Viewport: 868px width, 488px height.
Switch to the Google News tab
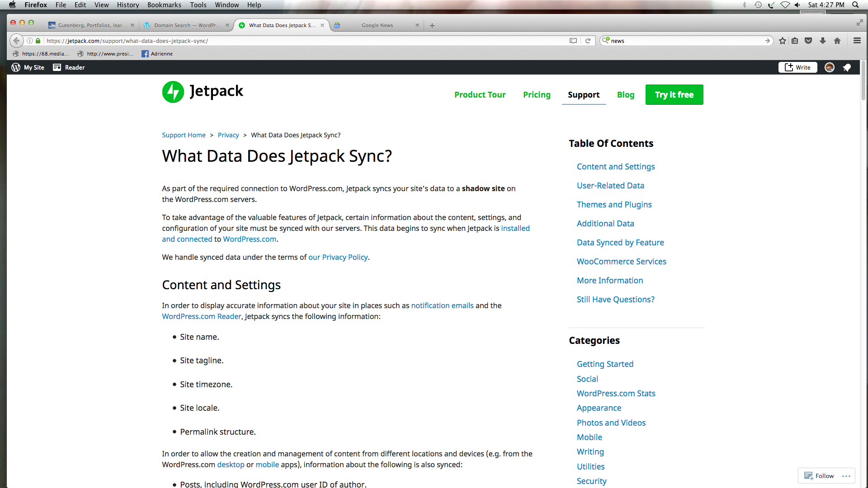click(x=377, y=25)
